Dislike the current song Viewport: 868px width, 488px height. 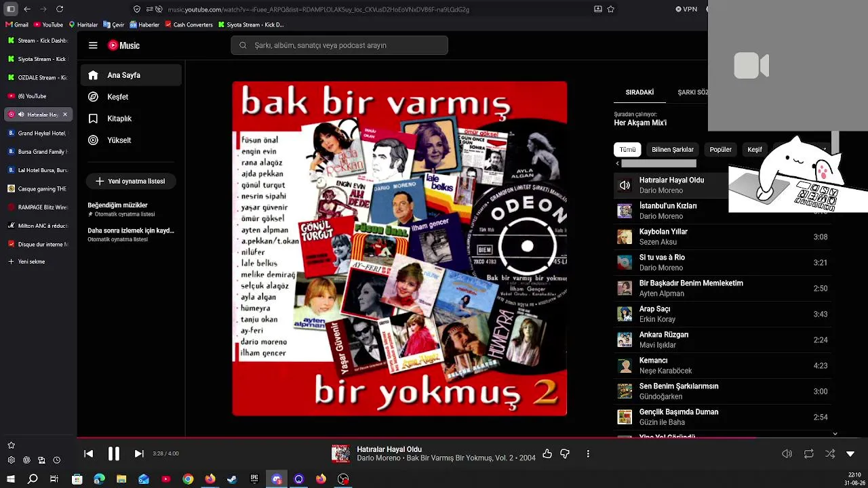[x=565, y=453]
